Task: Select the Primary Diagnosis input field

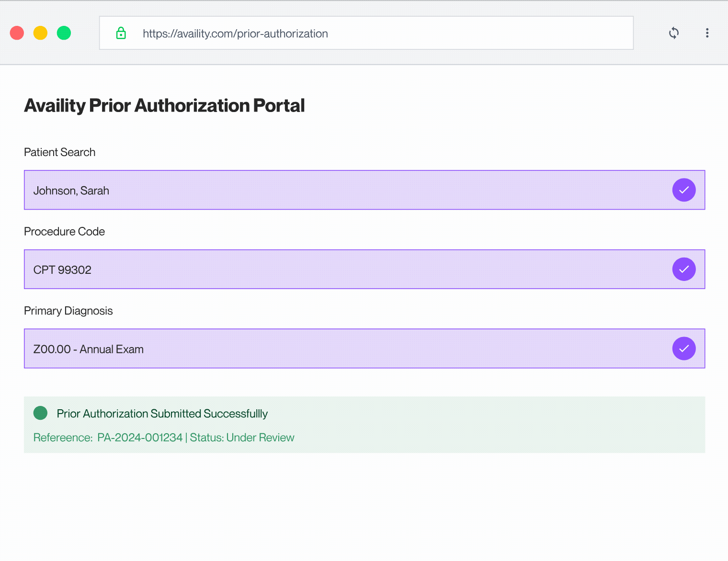Action: pyautogui.click(x=335, y=348)
